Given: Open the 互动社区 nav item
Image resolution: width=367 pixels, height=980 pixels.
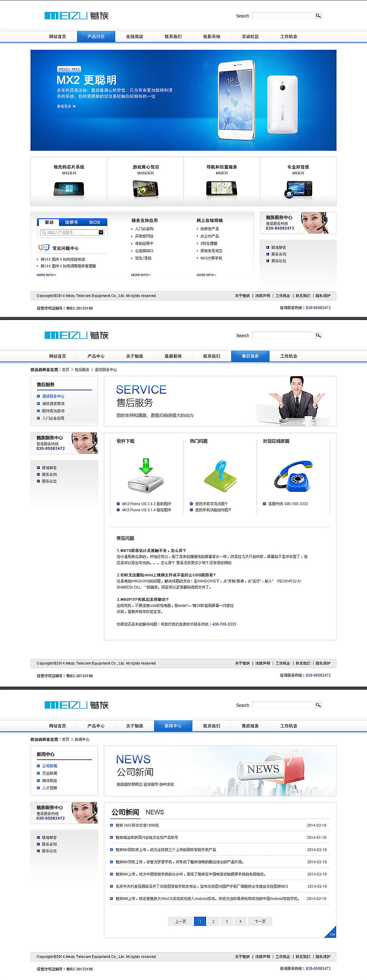Looking at the screenshot, I should pyautogui.click(x=250, y=36).
